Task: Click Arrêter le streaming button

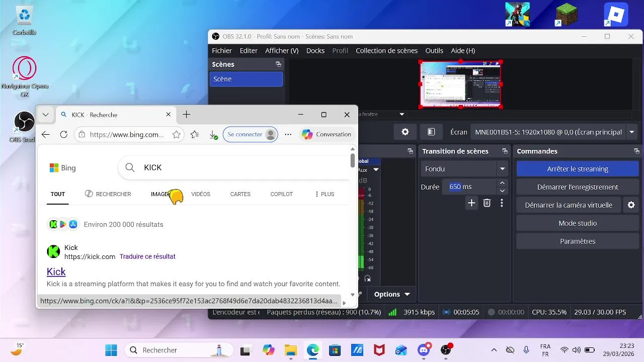Action: [x=578, y=169]
